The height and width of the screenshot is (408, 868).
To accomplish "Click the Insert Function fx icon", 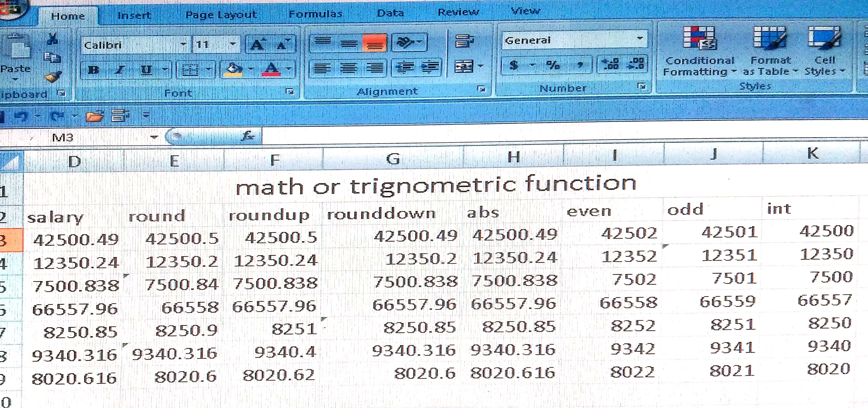I will pos(248,136).
